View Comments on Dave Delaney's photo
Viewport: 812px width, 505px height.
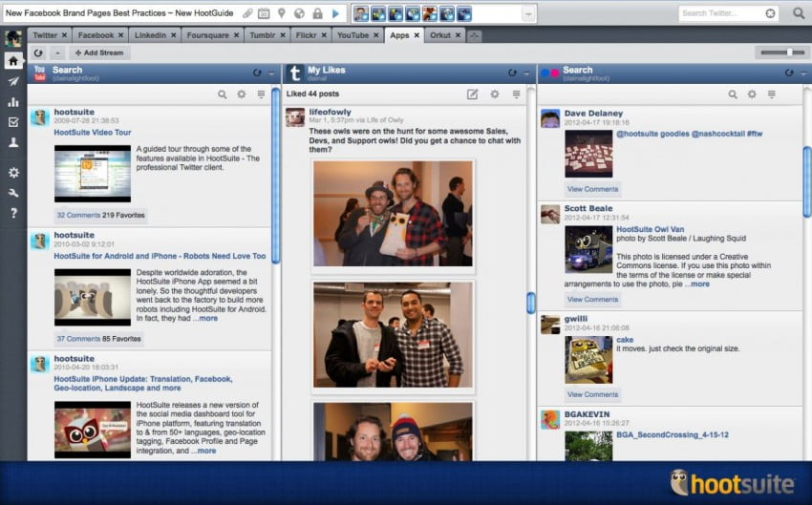tap(592, 189)
